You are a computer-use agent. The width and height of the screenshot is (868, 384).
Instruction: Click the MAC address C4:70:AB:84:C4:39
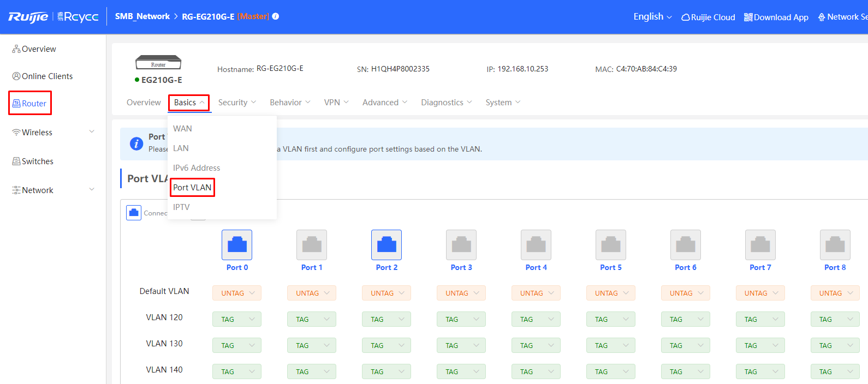[x=646, y=69]
